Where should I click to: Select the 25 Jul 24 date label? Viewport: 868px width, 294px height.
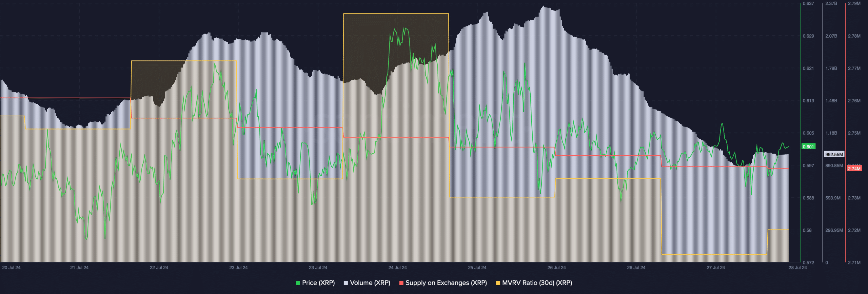477,268
